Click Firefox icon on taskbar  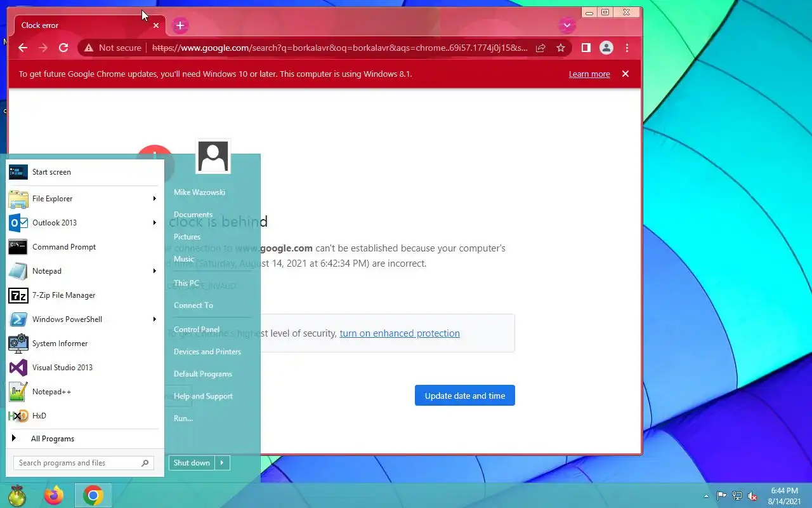point(54,495)
